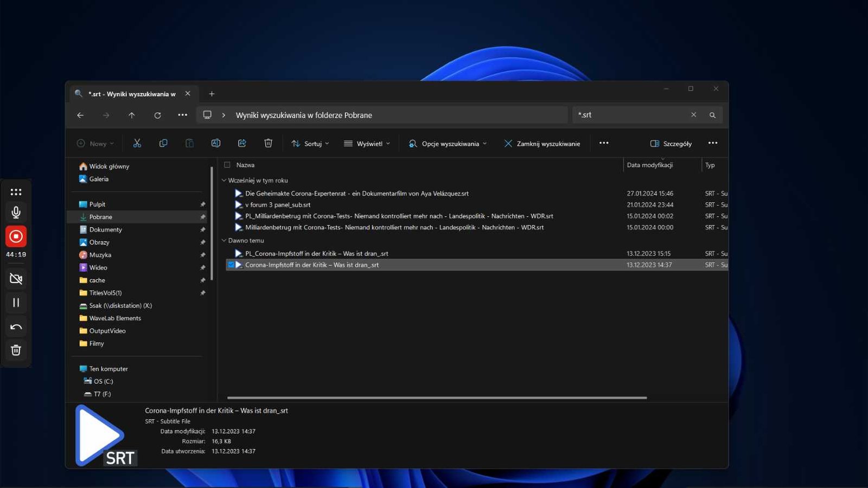Click the horizontal scrollbar in the file list
868x488 pixels.
coord(437,397)
